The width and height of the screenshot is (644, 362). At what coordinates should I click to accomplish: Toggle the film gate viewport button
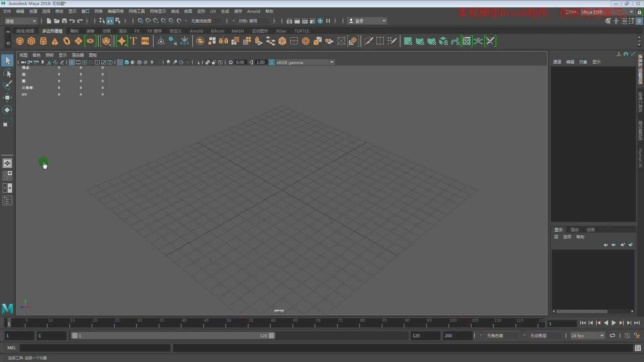click(78, 62)
